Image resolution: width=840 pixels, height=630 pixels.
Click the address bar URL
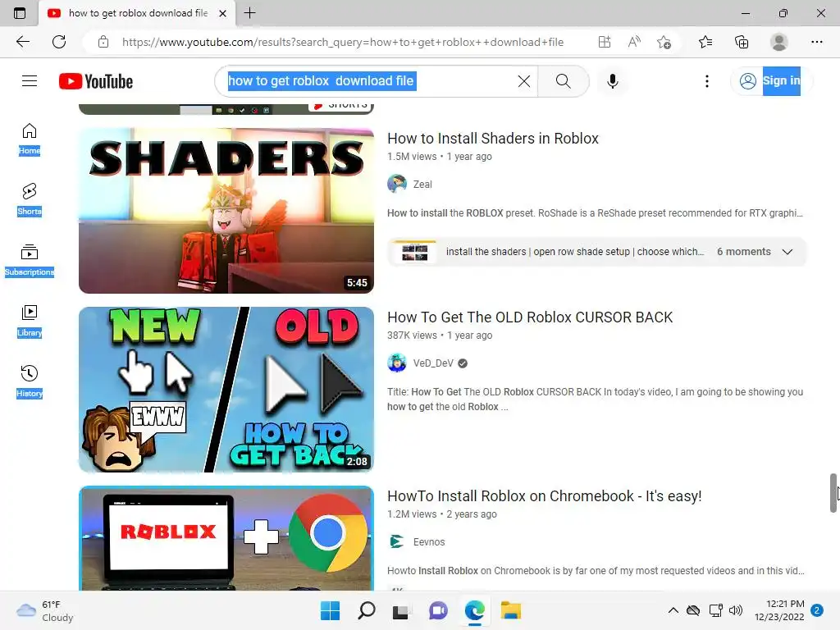pos(343,42)
